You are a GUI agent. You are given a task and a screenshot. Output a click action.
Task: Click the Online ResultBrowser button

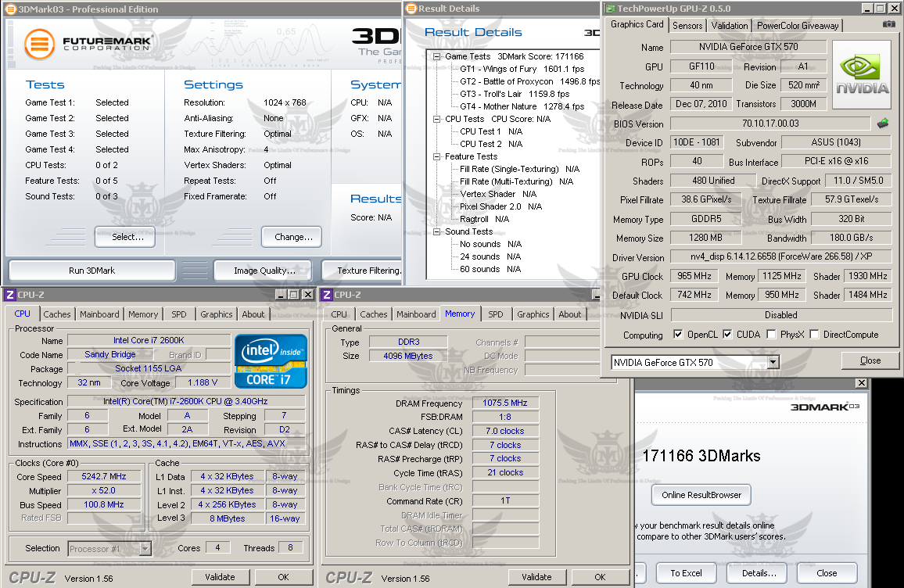coord(701,495)
